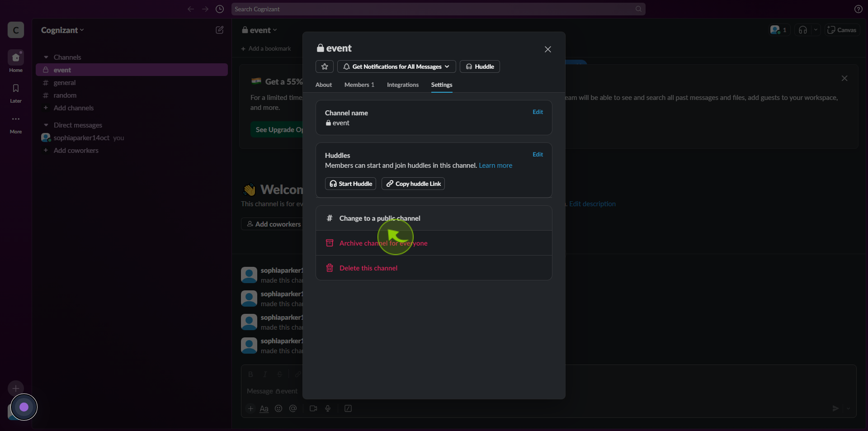Screen dimensions: 868x431
Task: Start Huddle in this channel
Action: (350, 184)
